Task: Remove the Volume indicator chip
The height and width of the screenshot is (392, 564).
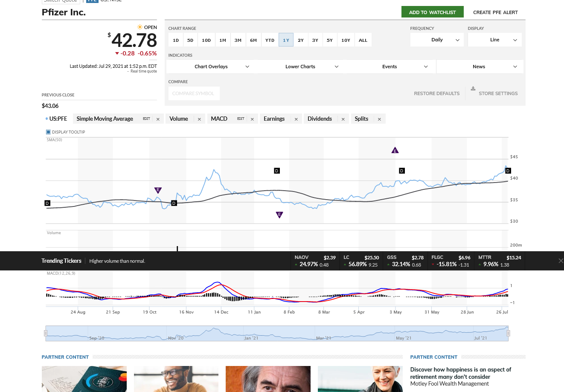Action: pyautogui.click(x=199, y=119)
